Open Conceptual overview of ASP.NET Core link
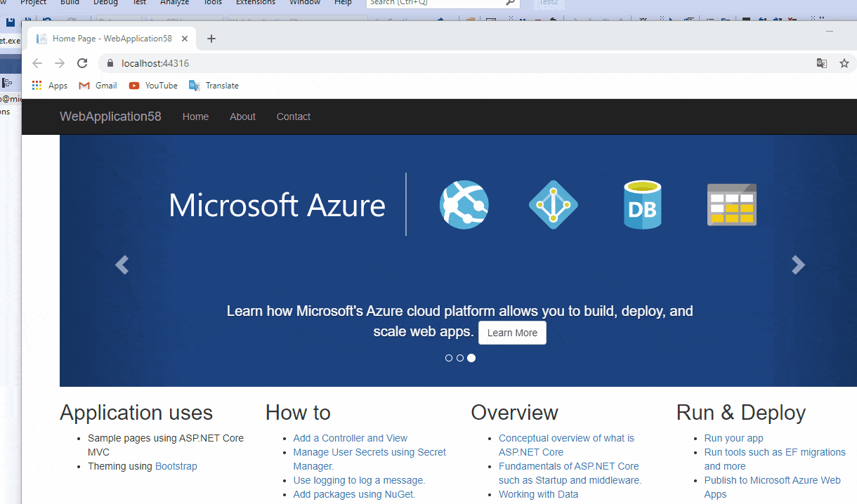Viewport: 857px width, 504px height. (x=566, y=445)
